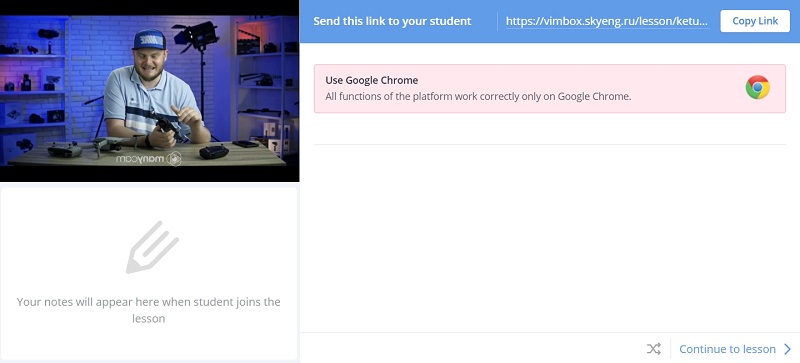This screenshot has width=800, height=363.
Task: Click the webcam video preview
Action: [149, 91]
